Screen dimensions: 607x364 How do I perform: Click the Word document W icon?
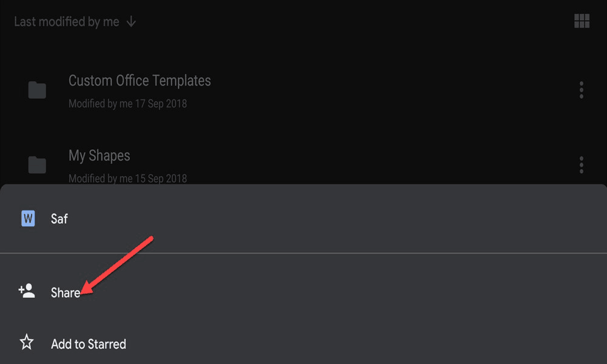coord(28,218)
